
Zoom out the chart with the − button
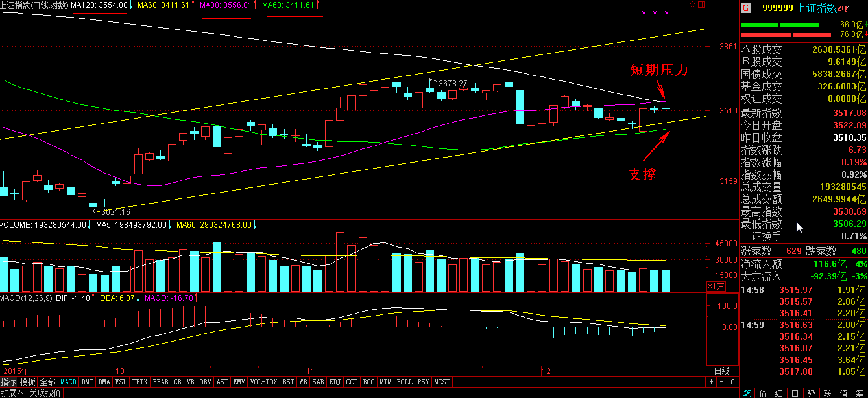tap(721, 382)
